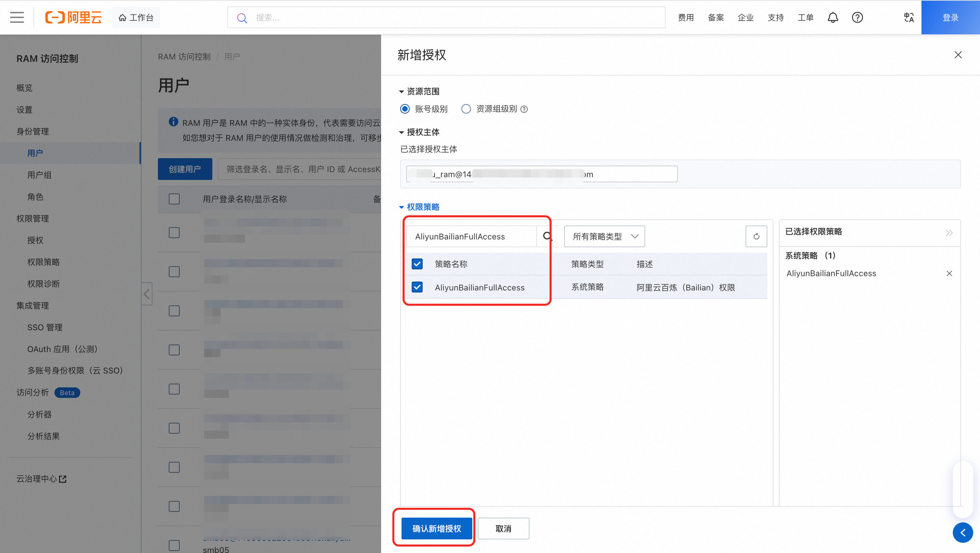
Task: Open the help question mark icon
Action: point(857,17)
